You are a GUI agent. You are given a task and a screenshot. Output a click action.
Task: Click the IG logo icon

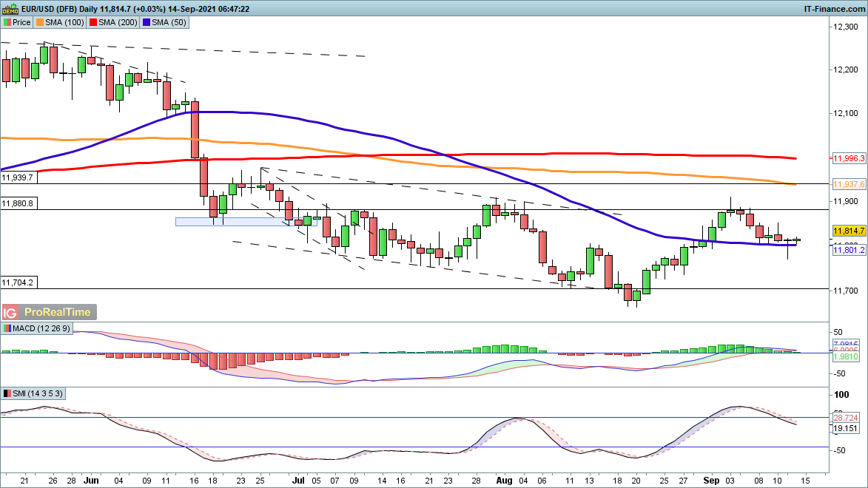point(11,312)
